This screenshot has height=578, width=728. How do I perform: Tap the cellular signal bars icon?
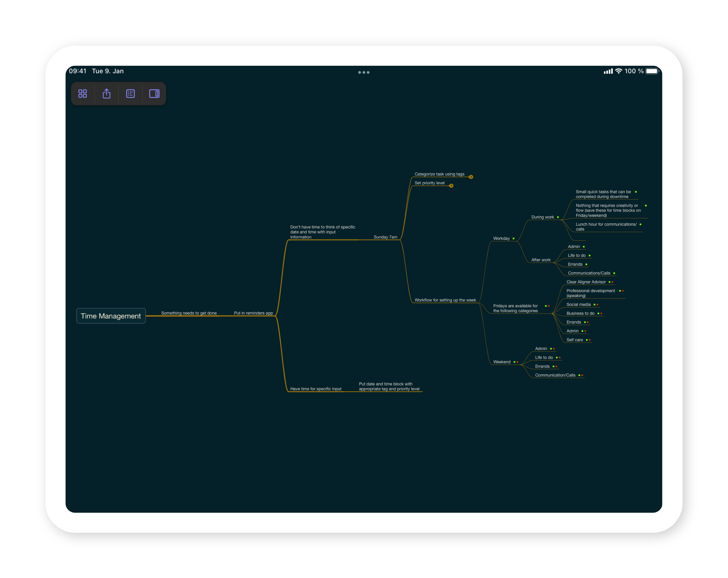pos(608,71)
